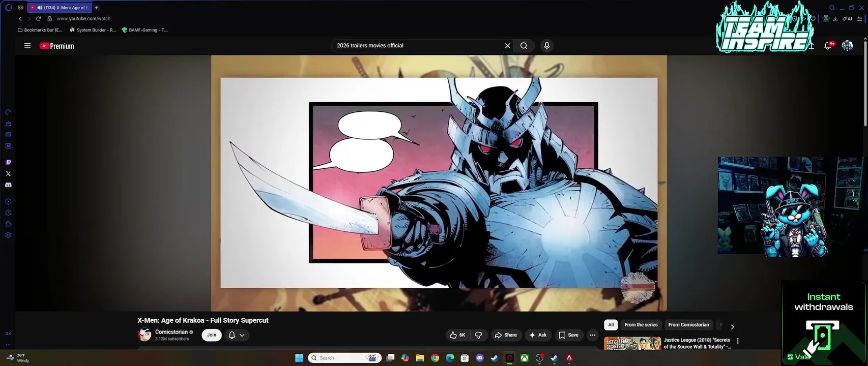View site security lock info

point(49,19)
